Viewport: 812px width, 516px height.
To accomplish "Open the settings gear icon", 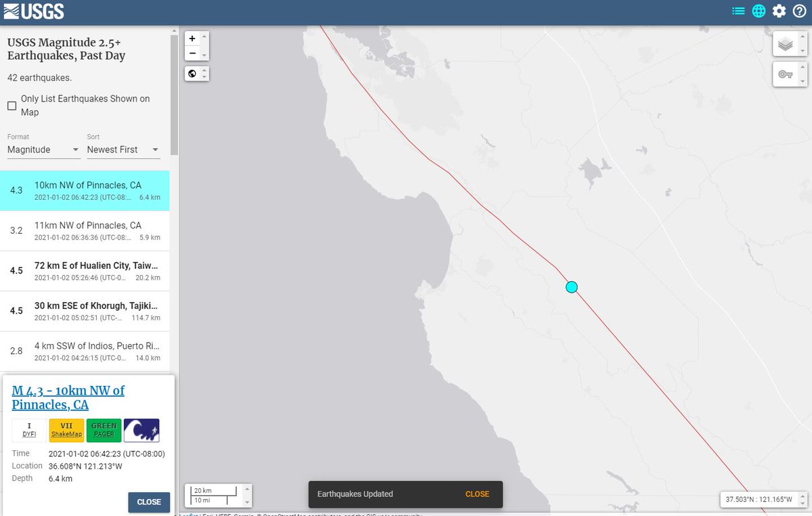I will point(780,11).
